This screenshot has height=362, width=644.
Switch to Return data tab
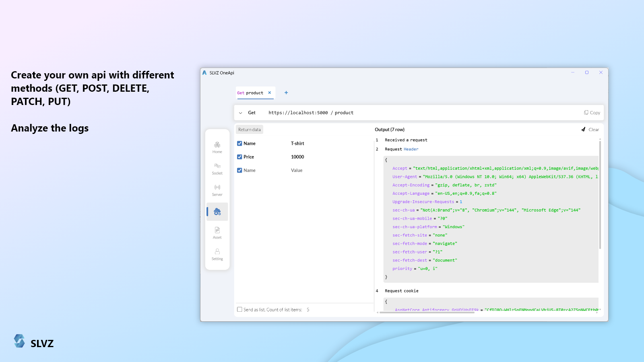click(249, 130)
